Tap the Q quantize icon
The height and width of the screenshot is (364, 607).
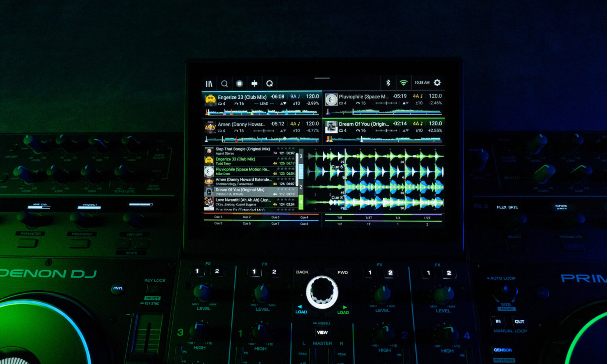270,84
